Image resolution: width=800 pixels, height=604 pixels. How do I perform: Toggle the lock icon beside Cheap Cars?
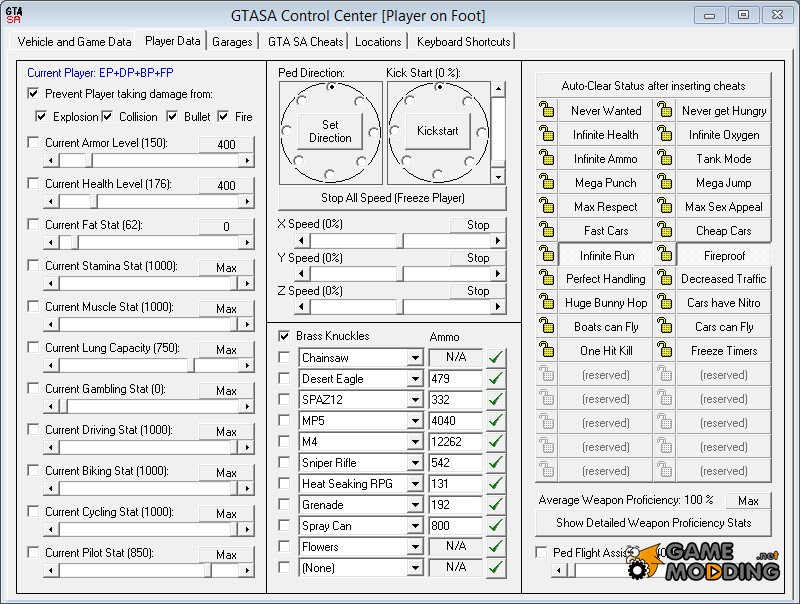pos(664,230)
